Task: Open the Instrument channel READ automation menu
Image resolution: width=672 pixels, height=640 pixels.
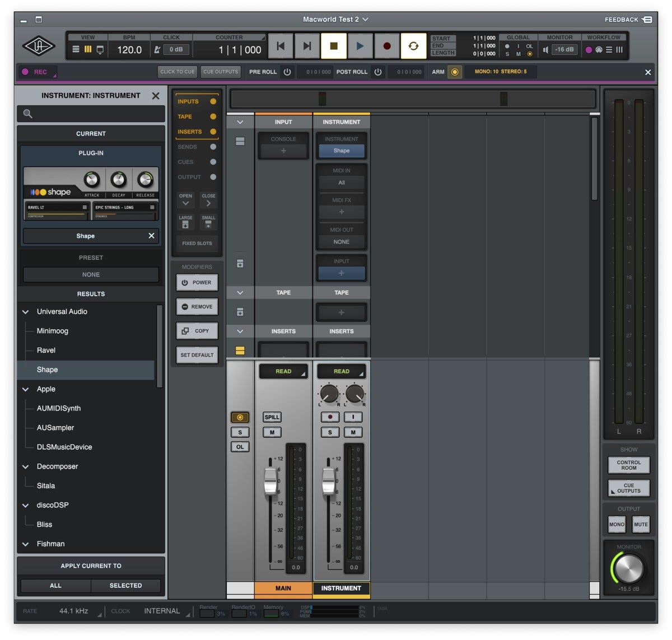Action: (342, 371)
